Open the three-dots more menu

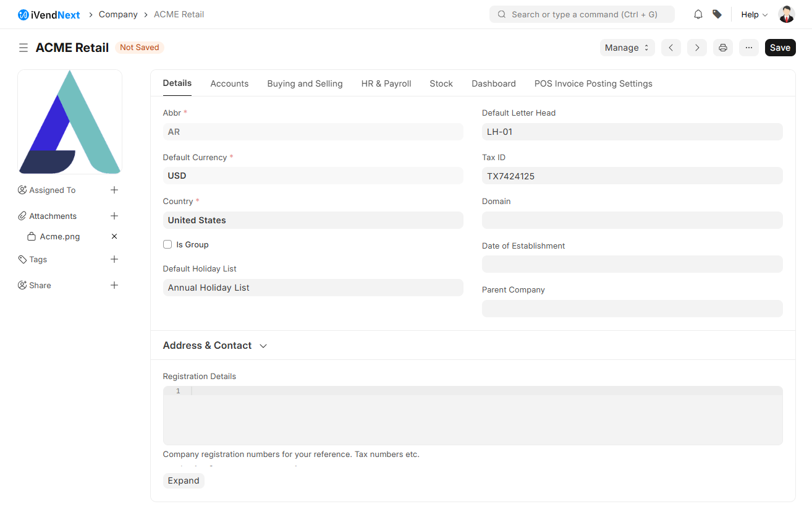749,48
